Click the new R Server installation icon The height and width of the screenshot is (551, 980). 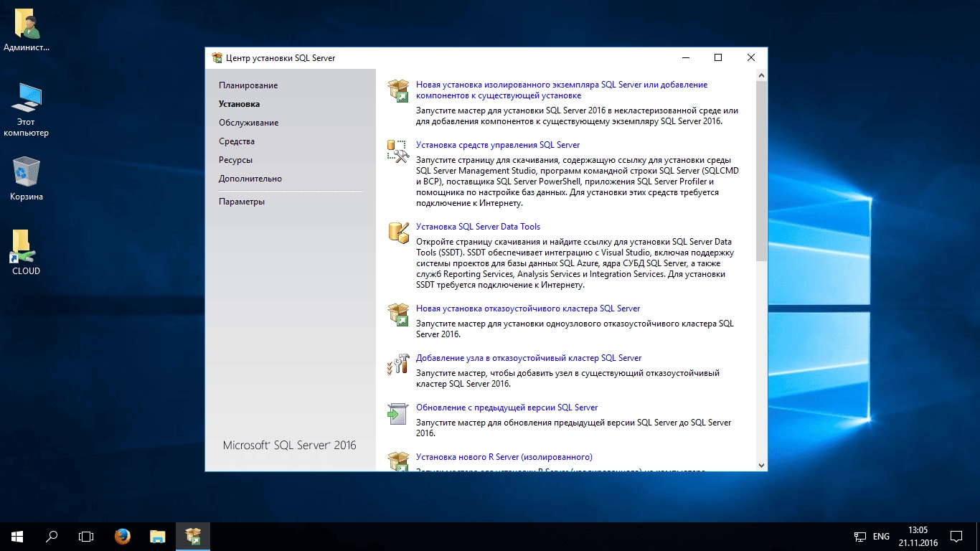pos(397,461)
